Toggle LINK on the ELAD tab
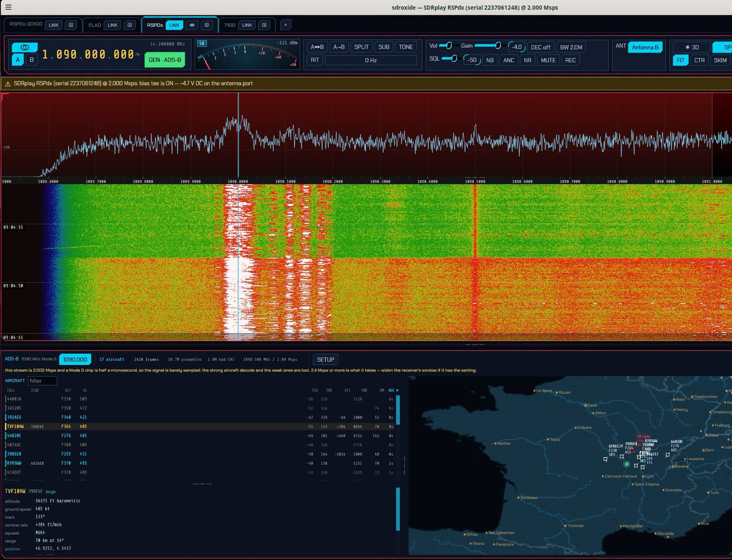 (112, 25)
